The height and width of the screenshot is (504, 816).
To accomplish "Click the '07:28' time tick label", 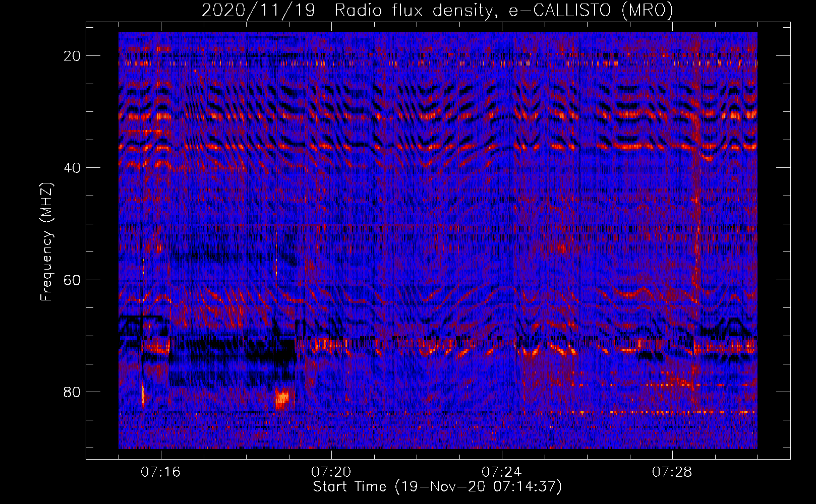I will (x=672, y=472).
